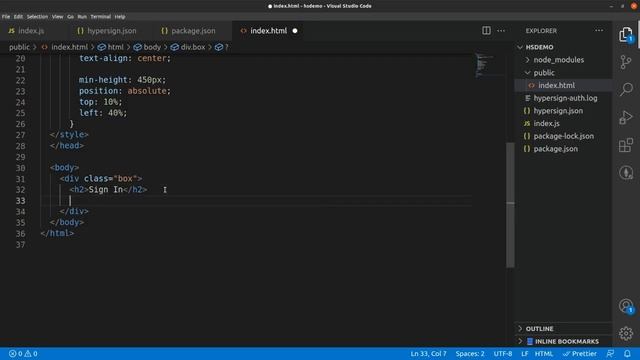Image resolution: width=640 pixels, height=360 pixels.
Task: Change end of line sequence LF
Action: (x=524, y=353)
